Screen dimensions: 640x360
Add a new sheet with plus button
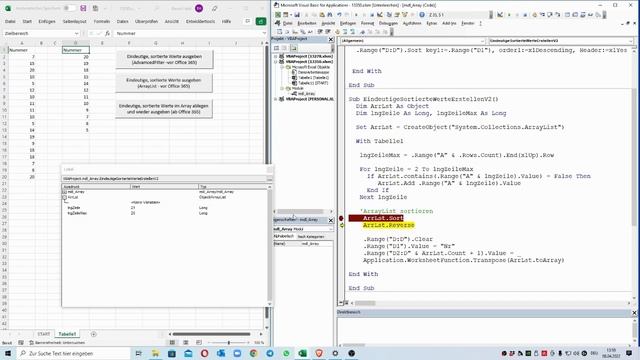coord(93,334)
